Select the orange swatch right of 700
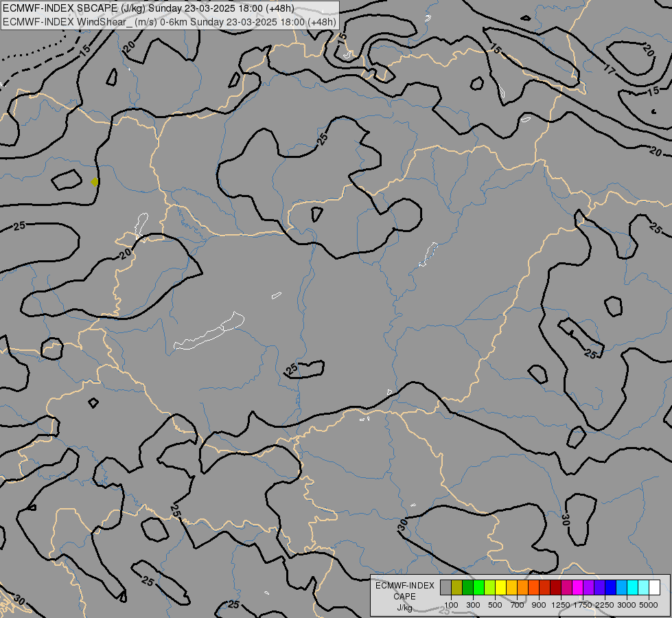 pyautogui.click(x=522, y=587)
